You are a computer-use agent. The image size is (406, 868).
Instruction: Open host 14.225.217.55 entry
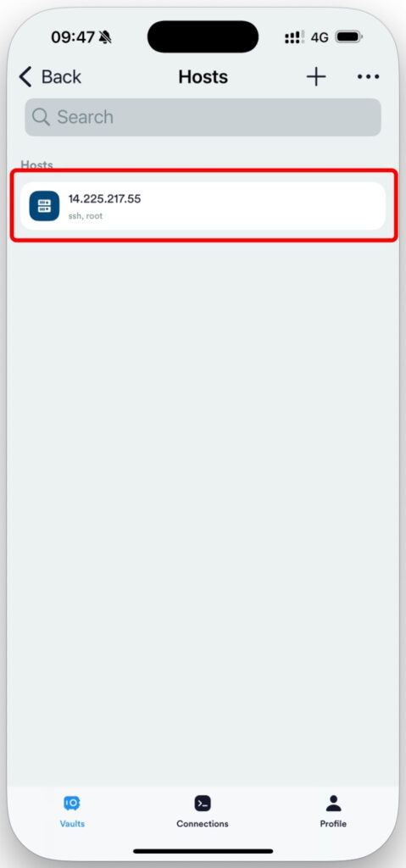pyautogui.click(x=203, y=206)
